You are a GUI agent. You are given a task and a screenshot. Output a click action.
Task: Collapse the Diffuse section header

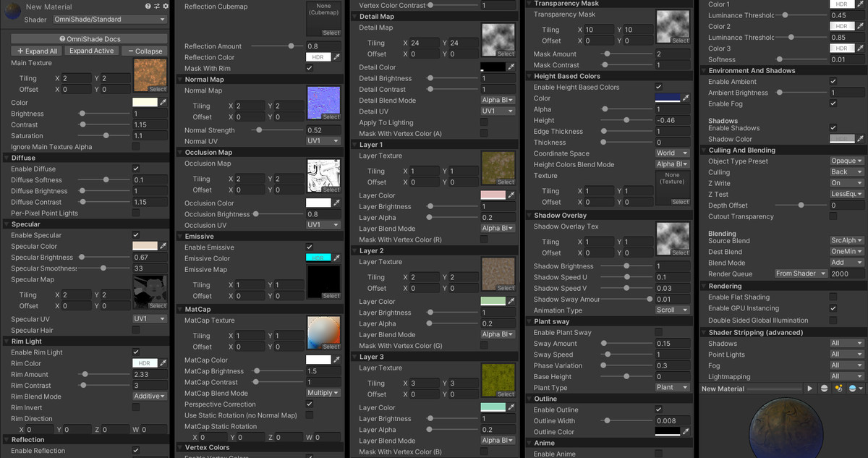(86, 157)
